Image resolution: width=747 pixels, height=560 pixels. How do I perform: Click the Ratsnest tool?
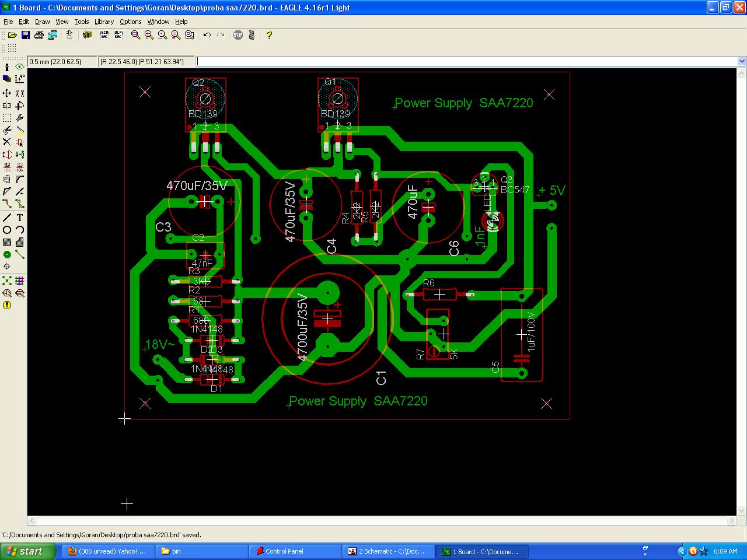point(7,281)
